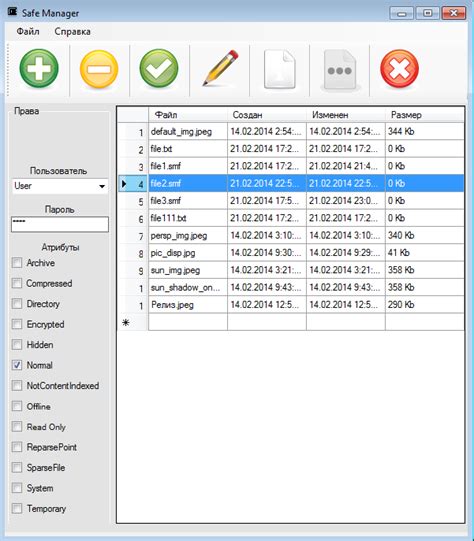Close the Safe Manager window
Image resolution: width=474 pixels, height=541 pixels.
pos(454,13)
